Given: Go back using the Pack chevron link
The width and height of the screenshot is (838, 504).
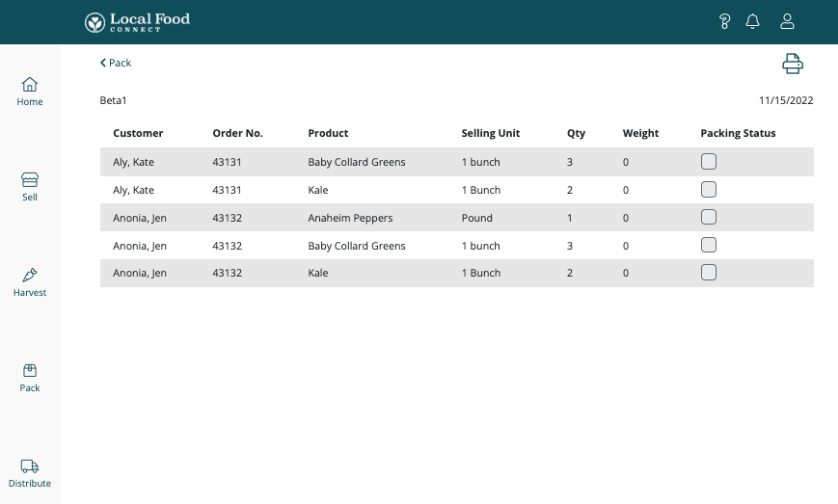Looking at the screenshot, I should tap(116, 63).
